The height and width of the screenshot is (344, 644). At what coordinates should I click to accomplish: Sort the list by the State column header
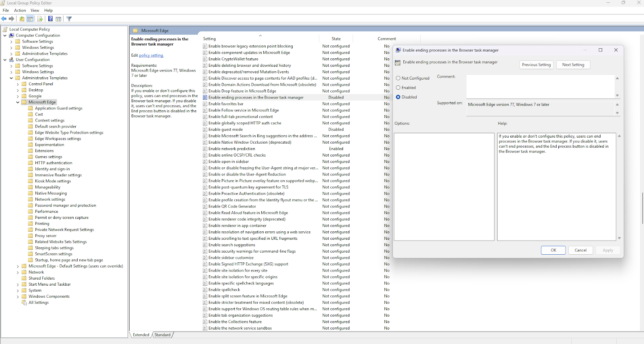pyautogui.click(x=336, y=39)
